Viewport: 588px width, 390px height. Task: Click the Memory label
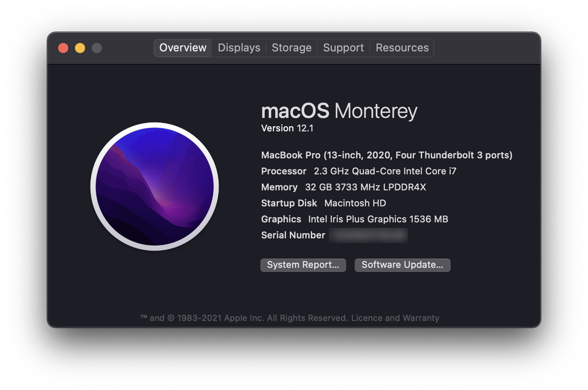[279, 187]
